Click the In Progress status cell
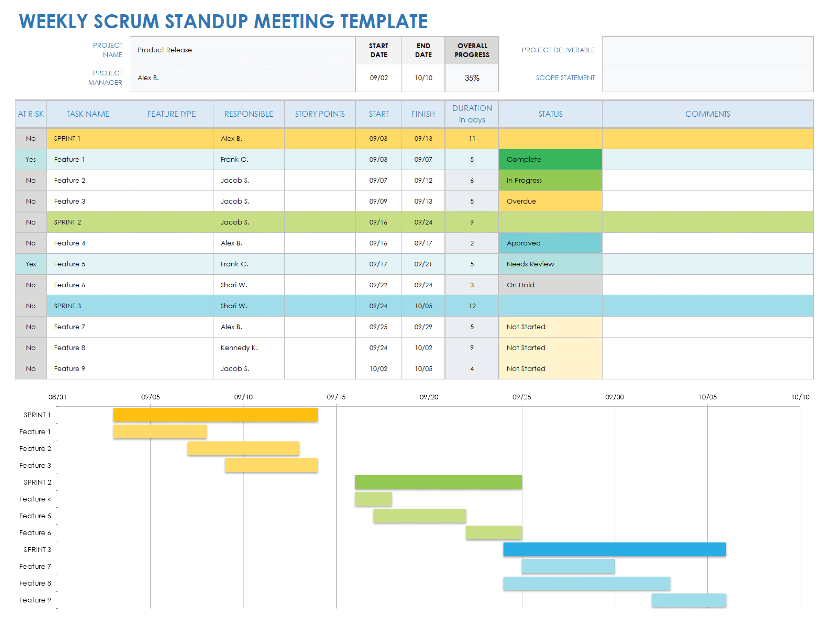Viewport: 834px width, 644px height. (550, 181)
